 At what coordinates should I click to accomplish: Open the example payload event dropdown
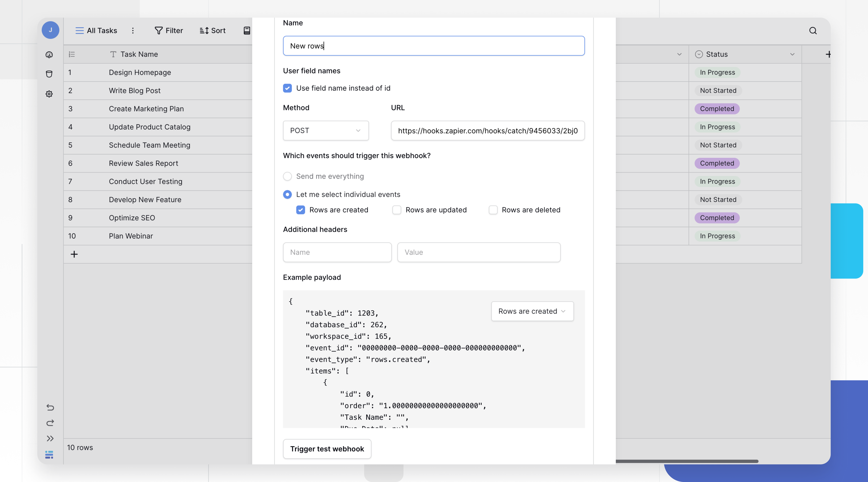(x=532, y=311)
